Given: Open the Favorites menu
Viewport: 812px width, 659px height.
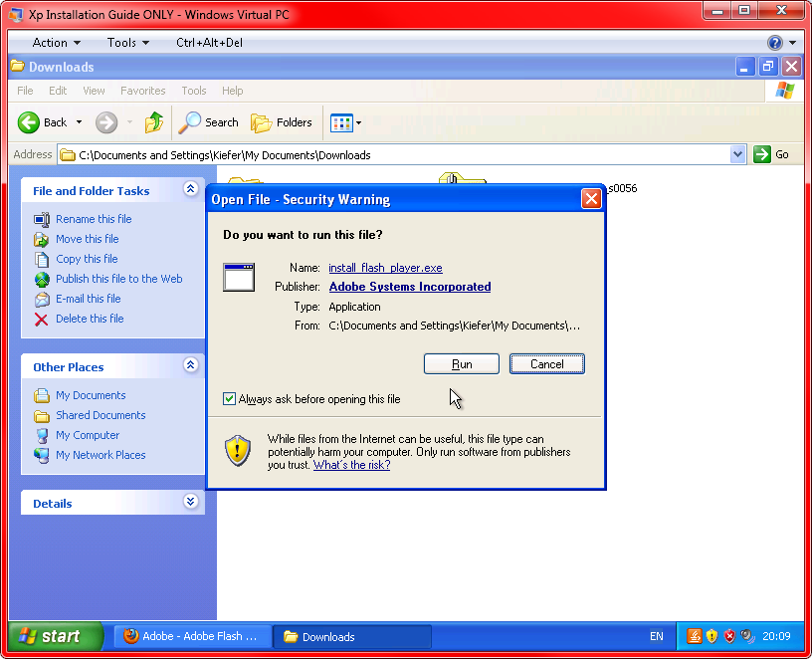Looking at the screenshot, I should [143, 91].
